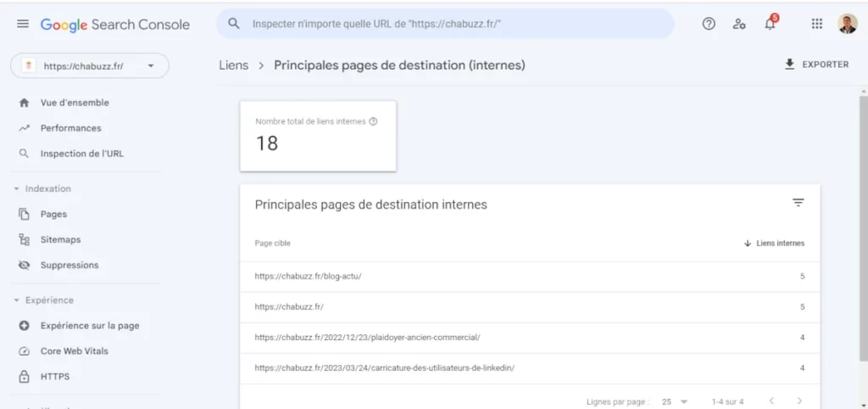This screenshot has width=868, height=409.
Task: Open the account profile avatar
Action: 847,24
